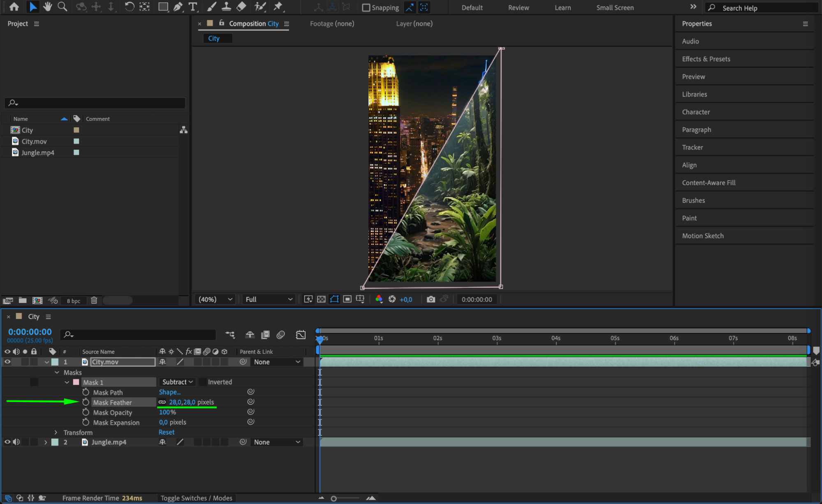
Task: Select the Hand tool
Action: click(x=48, y=7)
